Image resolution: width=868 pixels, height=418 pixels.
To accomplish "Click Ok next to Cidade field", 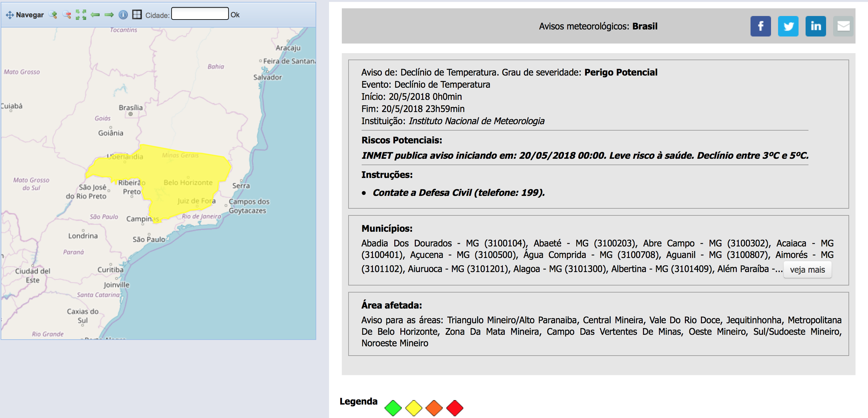I will (235, 15).
